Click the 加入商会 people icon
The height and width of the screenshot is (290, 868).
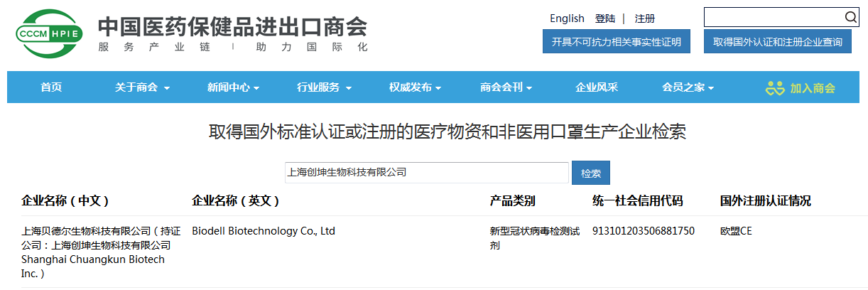[x=774, y=88]
